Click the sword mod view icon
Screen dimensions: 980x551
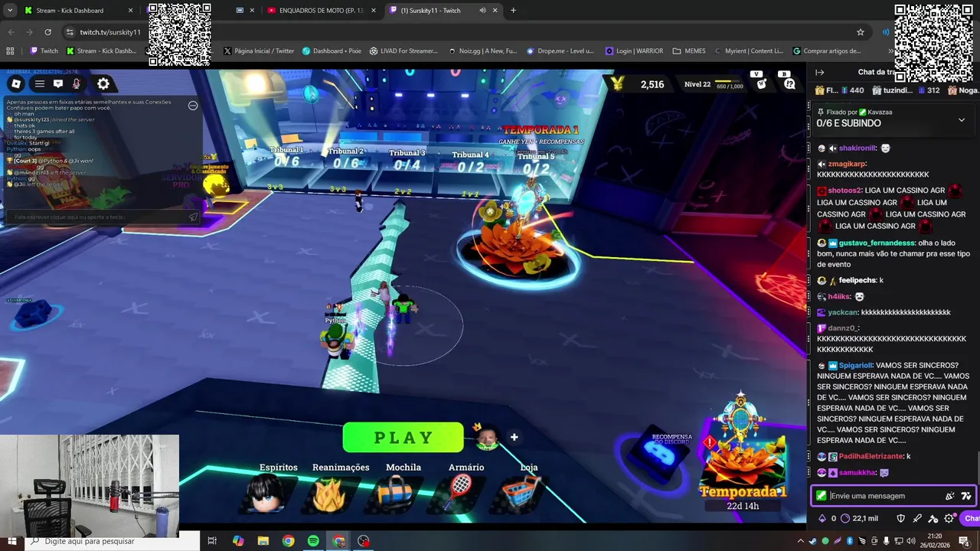(917, 518)
